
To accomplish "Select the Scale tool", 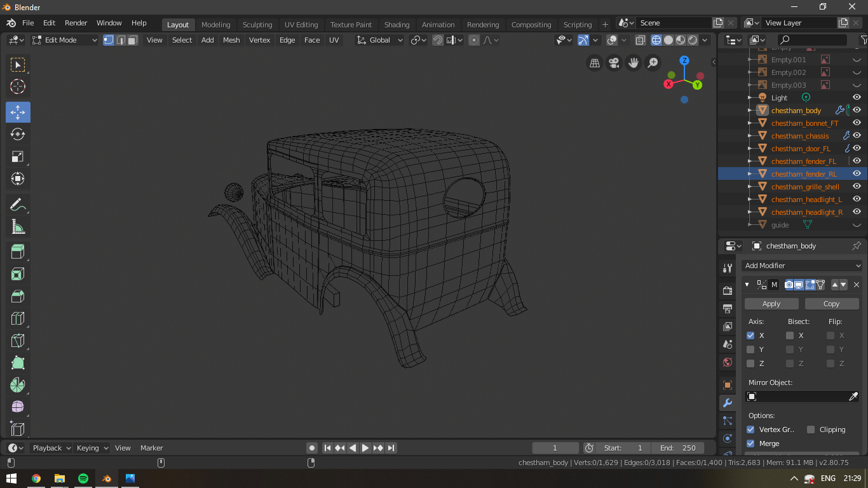I will 18,157.
